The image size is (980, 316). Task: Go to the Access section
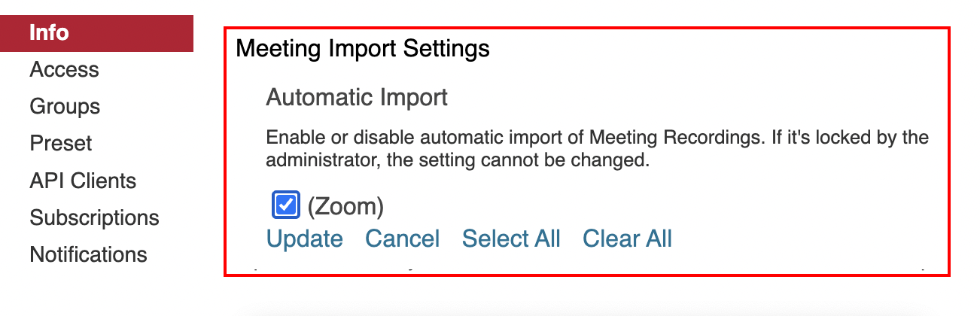[x=64, y=70]
